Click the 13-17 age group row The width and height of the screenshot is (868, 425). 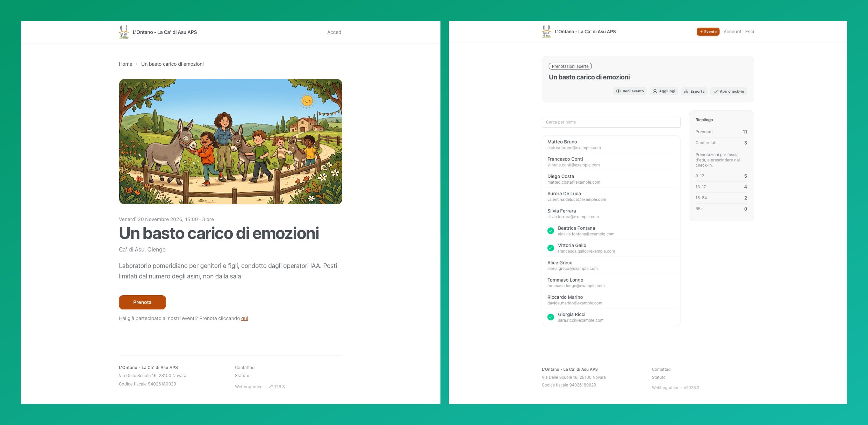click(x=721, y=187)
